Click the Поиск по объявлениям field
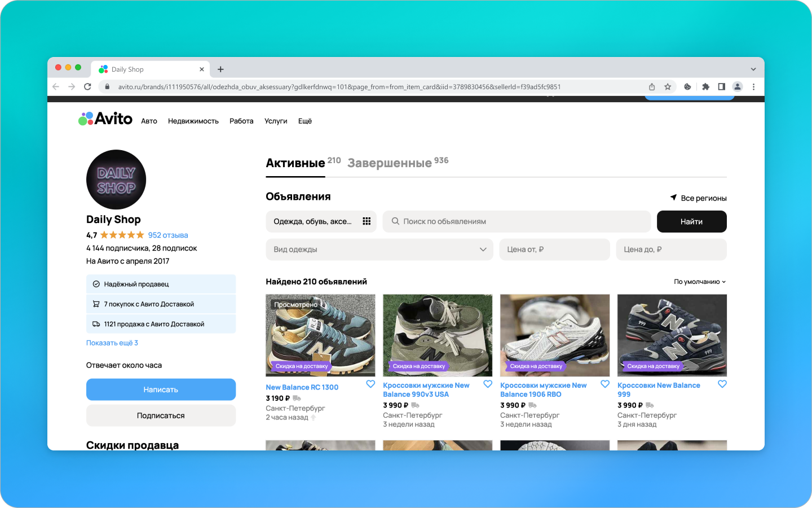This screenshot has height=508, width=812. coord(517,221)
